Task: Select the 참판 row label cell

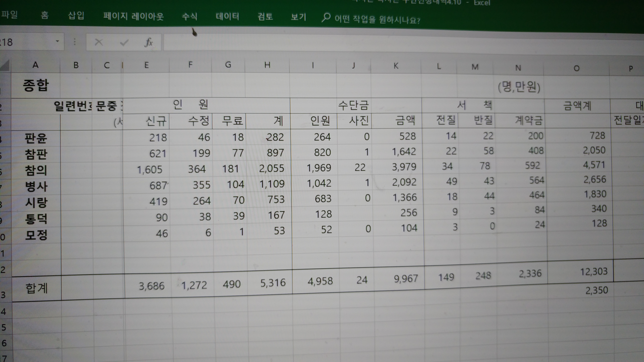Action: (36, 154)
